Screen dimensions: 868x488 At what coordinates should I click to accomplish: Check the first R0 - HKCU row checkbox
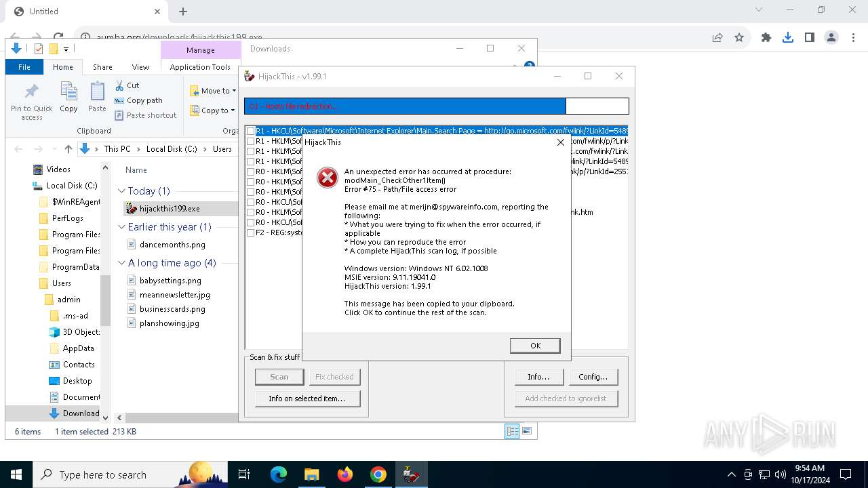251,202
